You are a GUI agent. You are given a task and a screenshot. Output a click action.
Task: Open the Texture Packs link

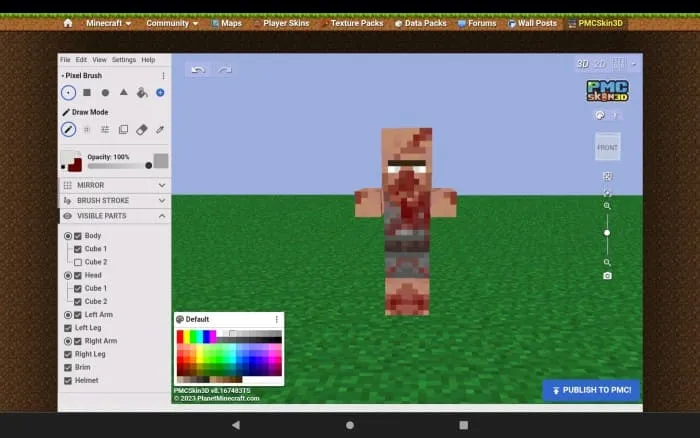pos(353,22)
